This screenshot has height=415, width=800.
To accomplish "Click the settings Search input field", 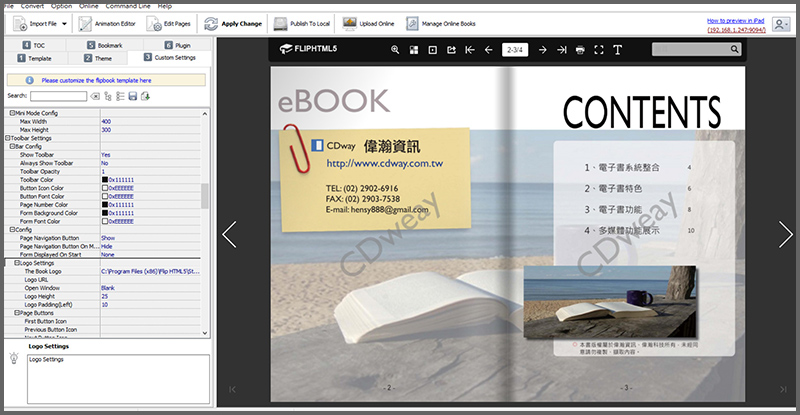I will (x=58, y=96).
